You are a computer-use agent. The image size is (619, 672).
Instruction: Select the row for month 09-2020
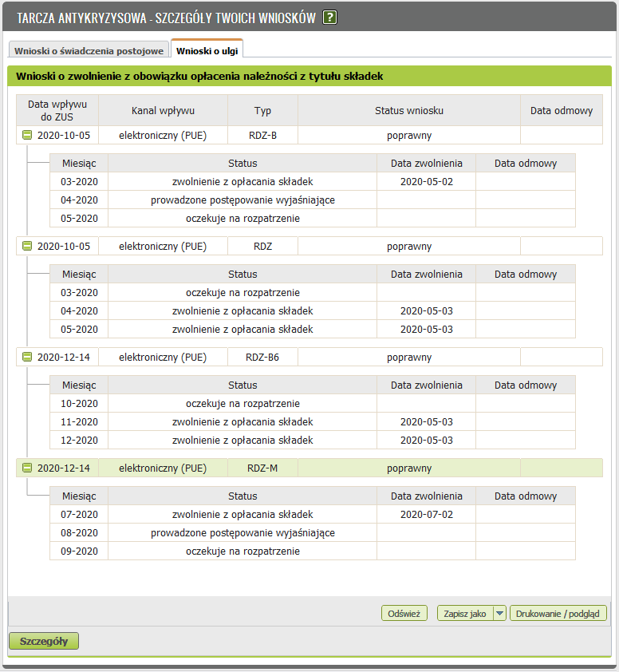pos(312,551)
